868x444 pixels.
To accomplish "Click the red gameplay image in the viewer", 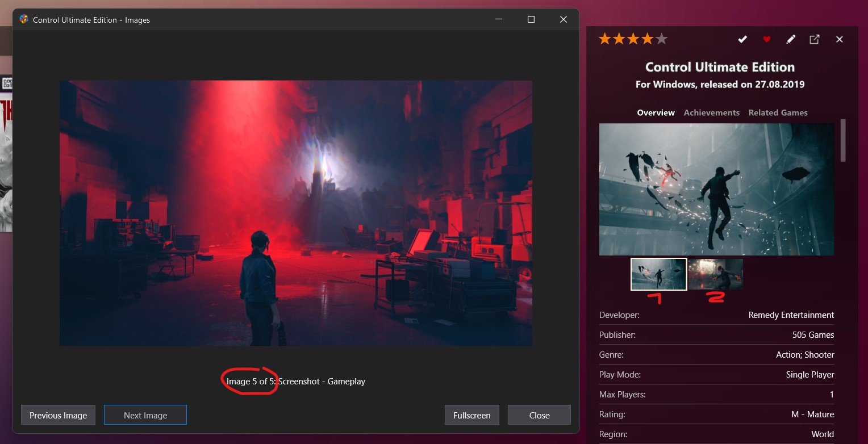I will pyautogui.click(x=296, y=213).
